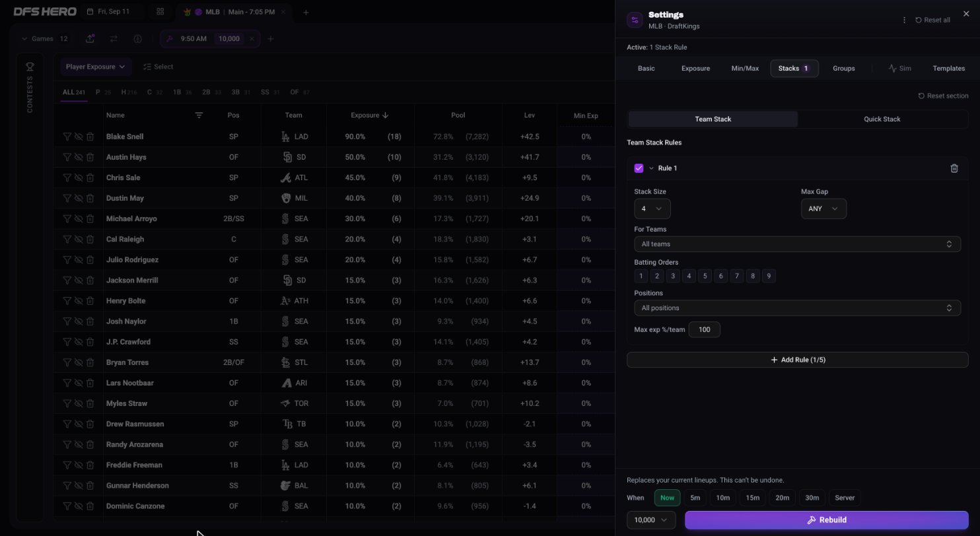Screen dimensions: 980x536
Task: Toggle batting order 1
Action: coord(641,276)
